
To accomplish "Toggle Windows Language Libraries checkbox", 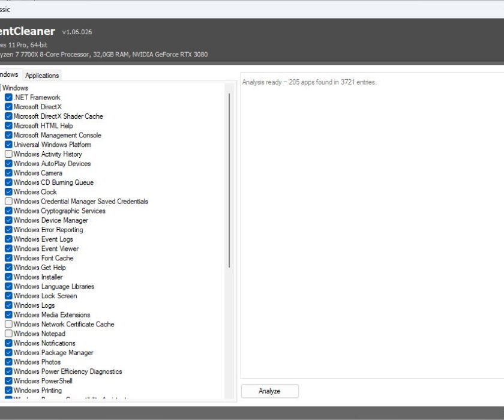I will [8, 286].
